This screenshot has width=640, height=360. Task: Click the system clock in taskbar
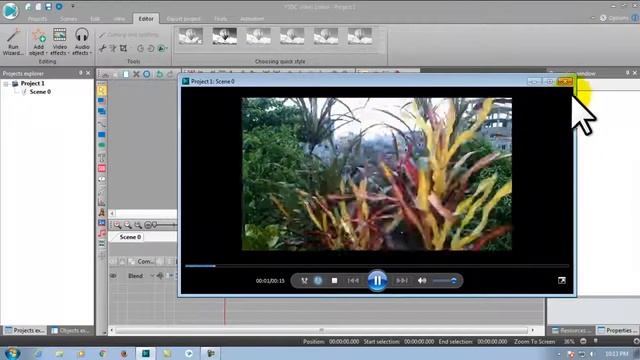click(616, 353)
